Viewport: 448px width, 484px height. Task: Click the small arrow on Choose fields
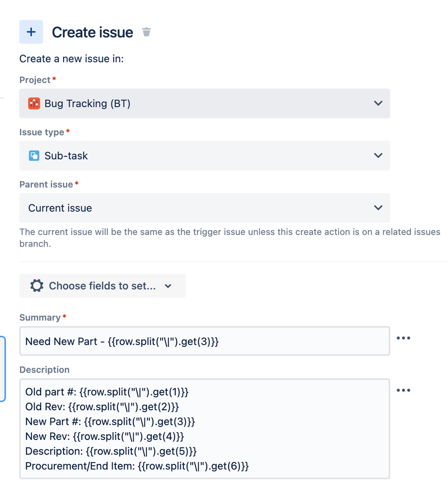(168, 286)
